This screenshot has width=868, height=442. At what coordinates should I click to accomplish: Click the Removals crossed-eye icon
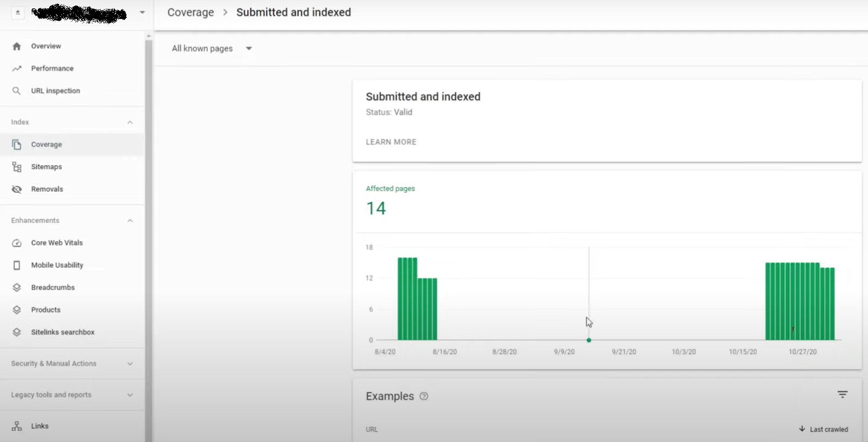click(x=17, y=189)
